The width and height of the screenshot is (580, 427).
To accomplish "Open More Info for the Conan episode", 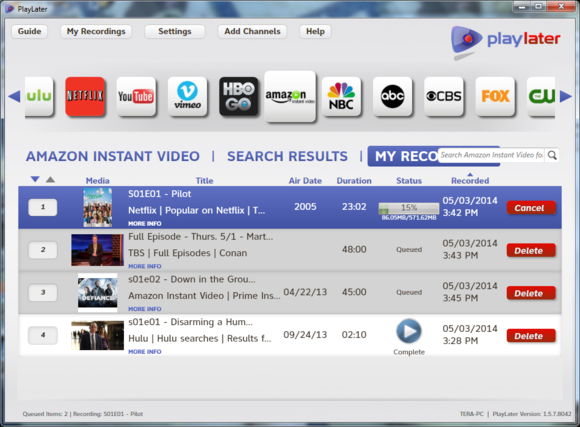I will tap(145, 266).
